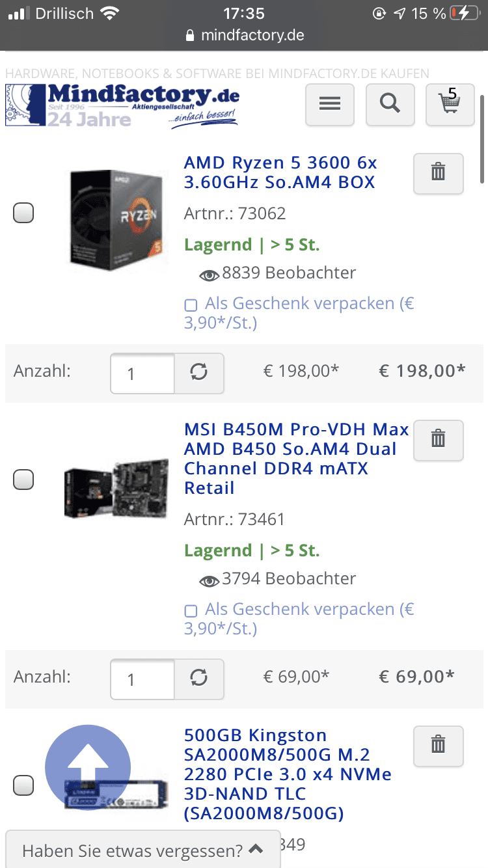Image resolution: width=488 pixels, height=868 pixels.
Task: Edit the quantity field for the Ryzen 5 3600
Action: [142, 373]
